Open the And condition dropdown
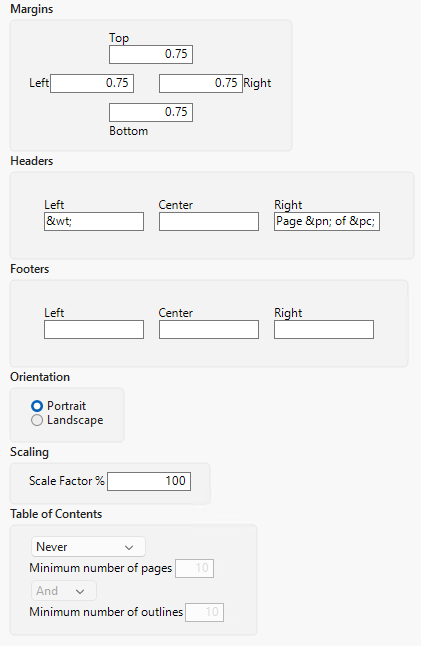This screenshot has width=421, height=646. 64,591
